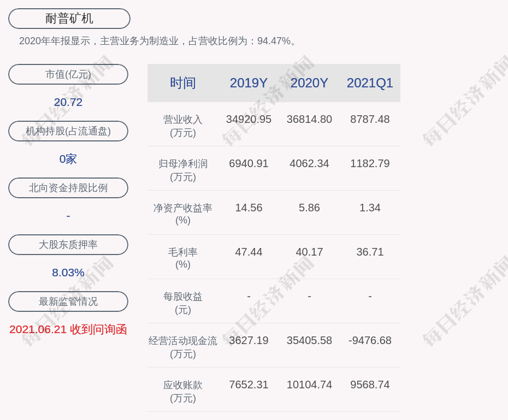Click gross margin value 47.44

[x=249, y=252]
